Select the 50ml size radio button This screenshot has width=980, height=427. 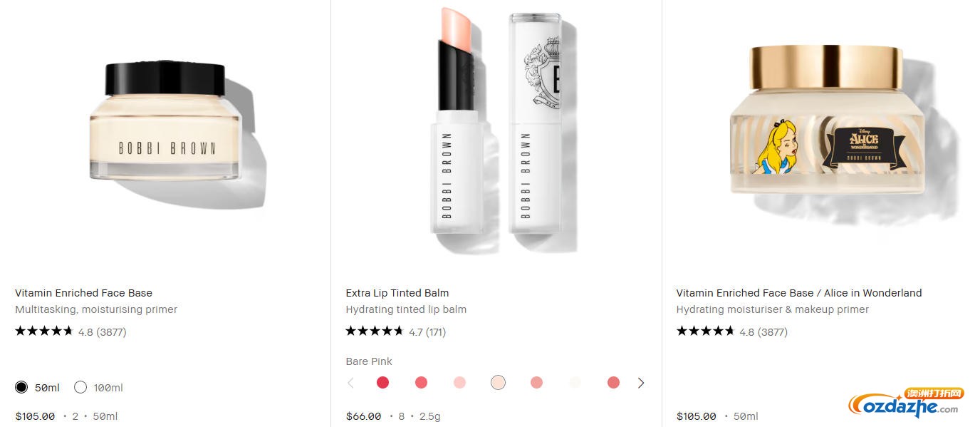tap(21, 387)
